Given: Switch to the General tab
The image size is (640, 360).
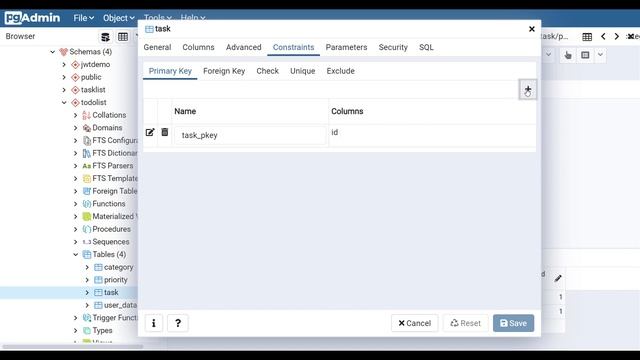Looking at the screenshot, I should (x=157, y=47).
